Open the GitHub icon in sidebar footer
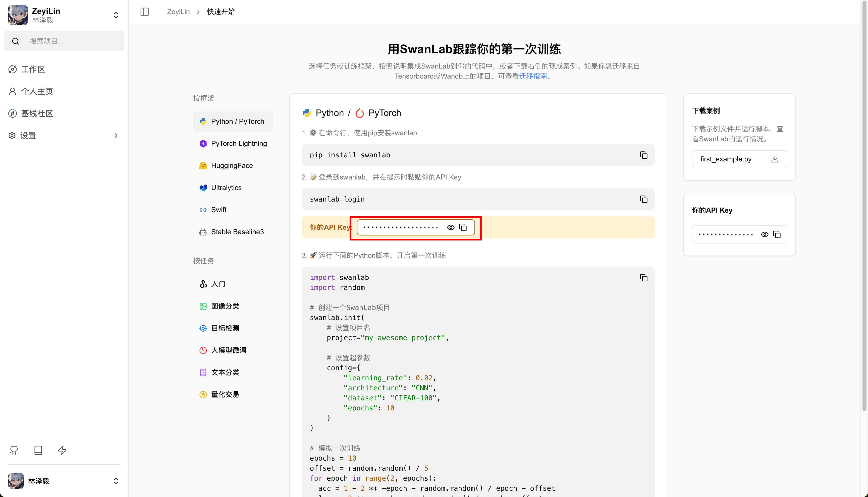Screen dimensions: 868x497 [x=14, y=450]
